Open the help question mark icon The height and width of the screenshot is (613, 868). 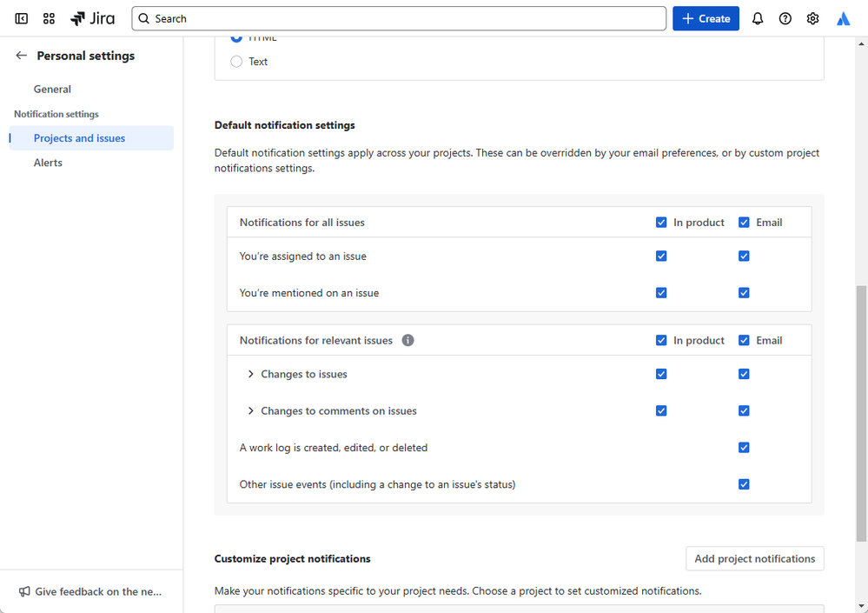(x=785, y=18)
